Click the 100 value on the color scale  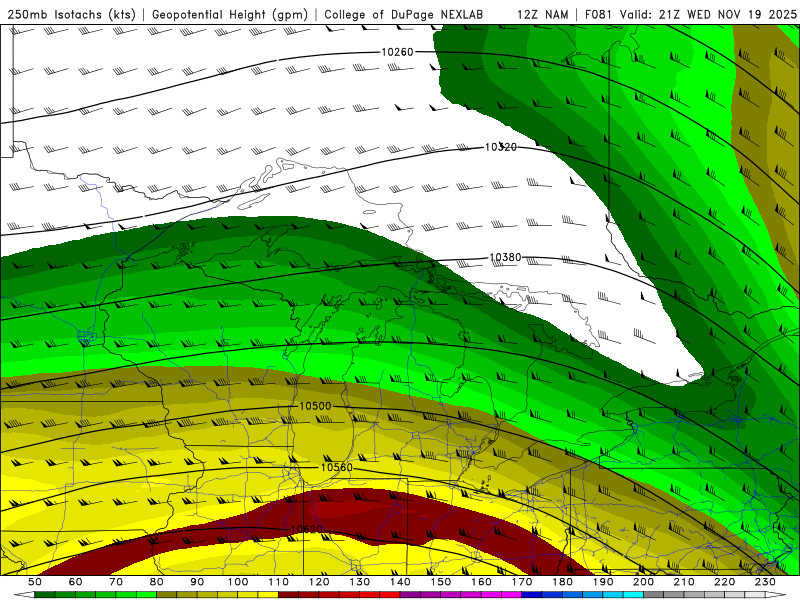(238, 582)
